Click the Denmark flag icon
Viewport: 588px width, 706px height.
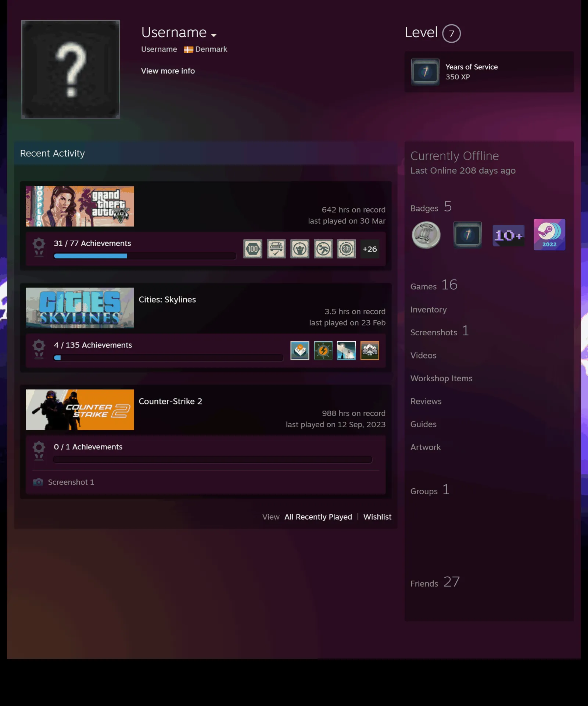coord(189,50)
